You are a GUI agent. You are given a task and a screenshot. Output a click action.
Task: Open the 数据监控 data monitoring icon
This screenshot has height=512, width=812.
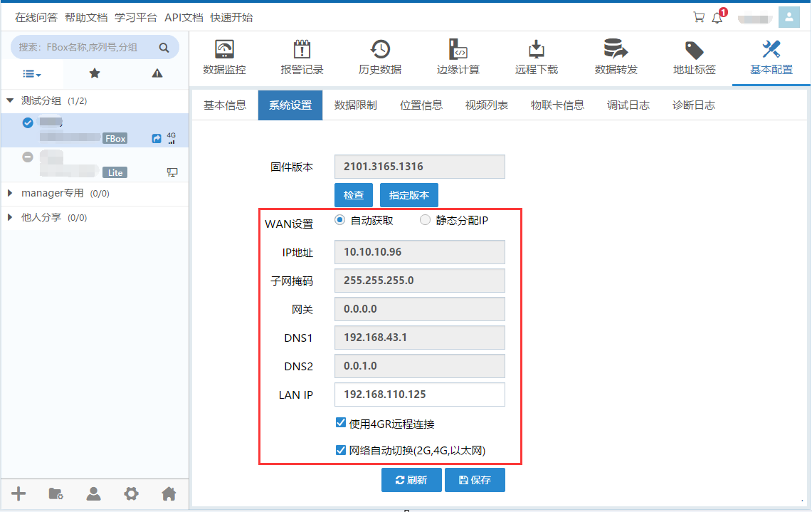tap(224, 50)
